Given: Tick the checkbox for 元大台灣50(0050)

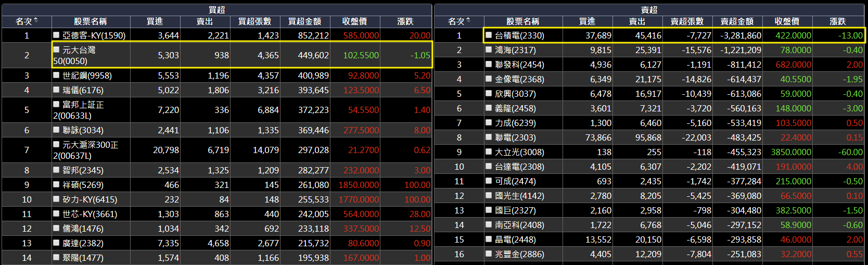Looking at the screenshot, I should point(56,49).
